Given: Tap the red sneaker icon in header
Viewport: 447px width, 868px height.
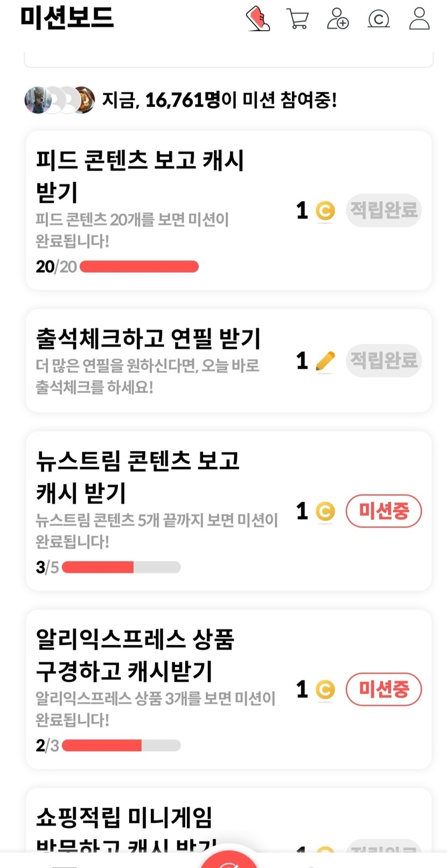Looking at the screenshot, I should pyautogui.click(x=257, y=19).
